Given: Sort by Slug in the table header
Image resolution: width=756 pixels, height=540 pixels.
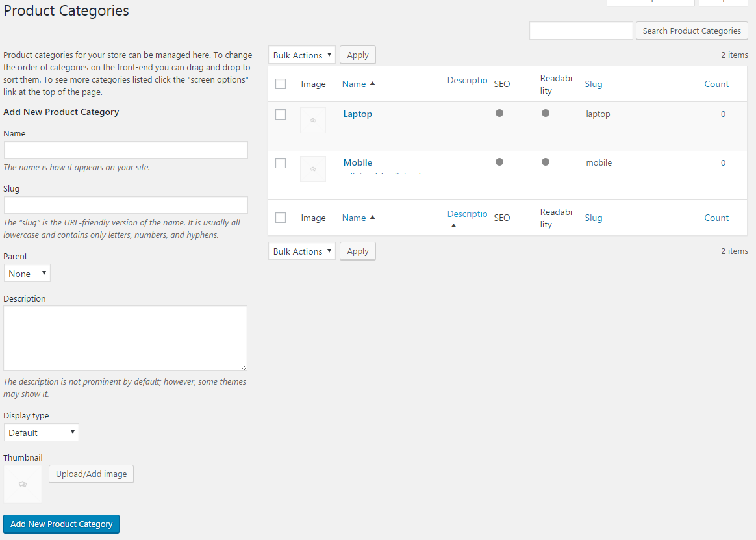Looking at the screenshot, I should (x=594, y=84).
